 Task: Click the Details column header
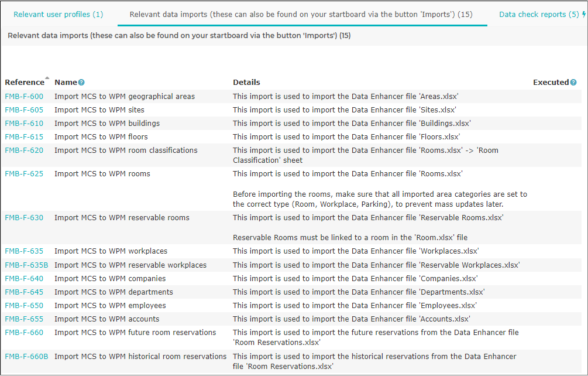tap(246, 83)
